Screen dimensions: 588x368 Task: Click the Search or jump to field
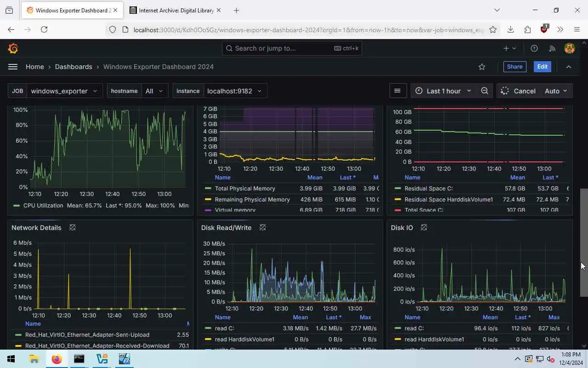click(x=292, y=48)
